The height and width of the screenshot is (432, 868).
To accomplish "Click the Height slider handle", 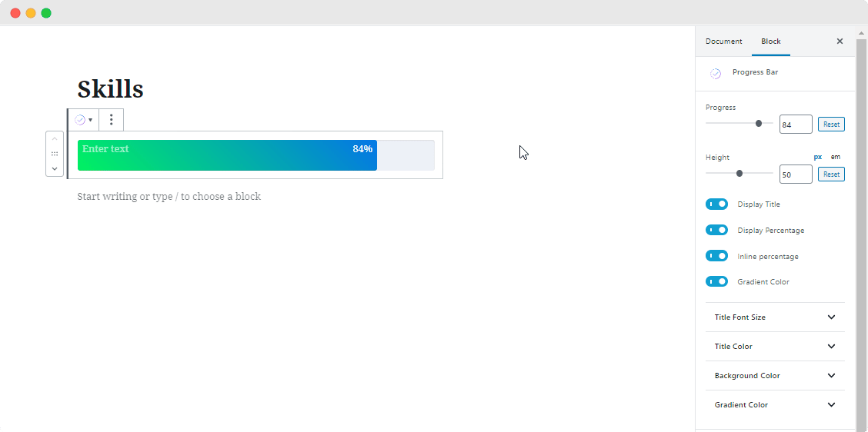I will tap(739, 173).
